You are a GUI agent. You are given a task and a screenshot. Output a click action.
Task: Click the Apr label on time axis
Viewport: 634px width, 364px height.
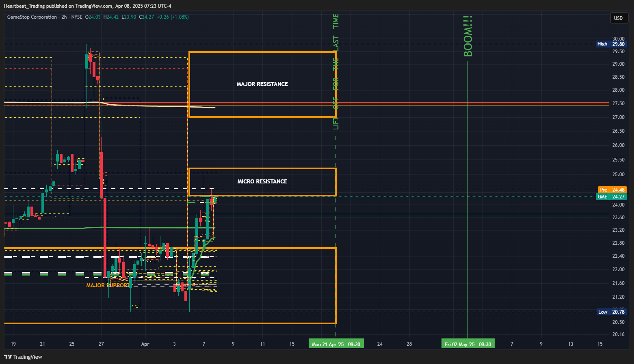[x=145, y=344]
